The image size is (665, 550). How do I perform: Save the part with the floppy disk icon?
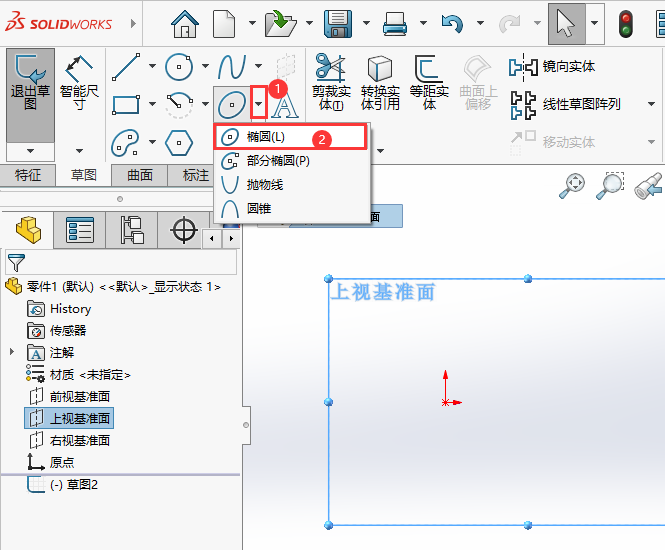(x=338, y=24)
